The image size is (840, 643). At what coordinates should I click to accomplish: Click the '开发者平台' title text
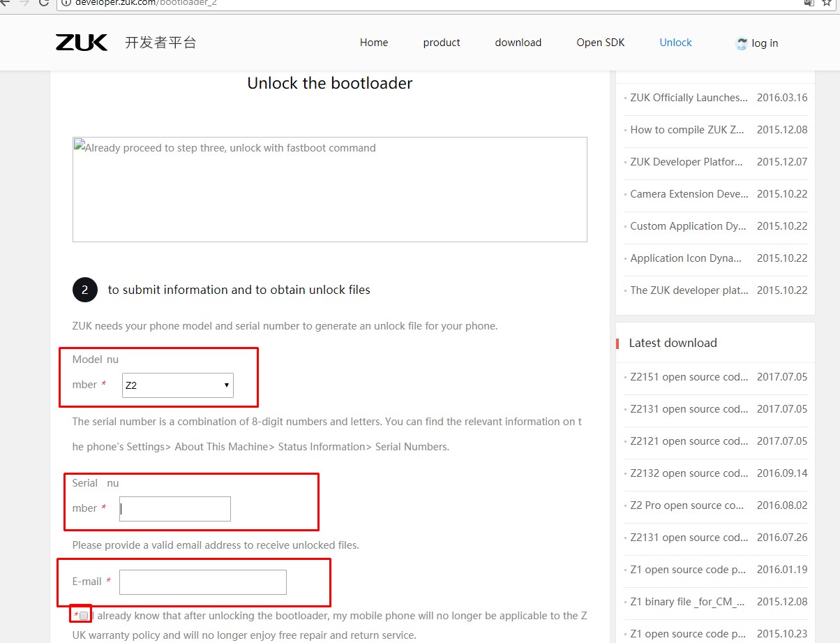[x=160, y=43]
